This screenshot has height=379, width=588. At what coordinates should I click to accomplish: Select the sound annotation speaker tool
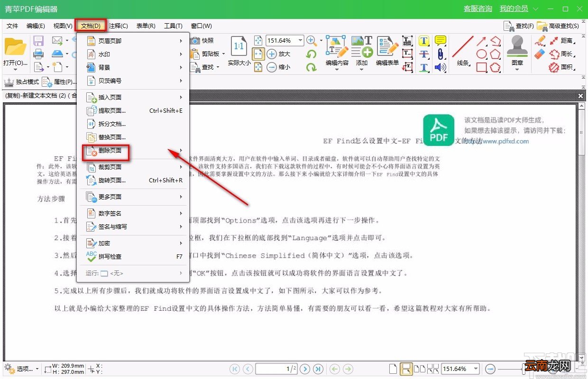(441, 67)
